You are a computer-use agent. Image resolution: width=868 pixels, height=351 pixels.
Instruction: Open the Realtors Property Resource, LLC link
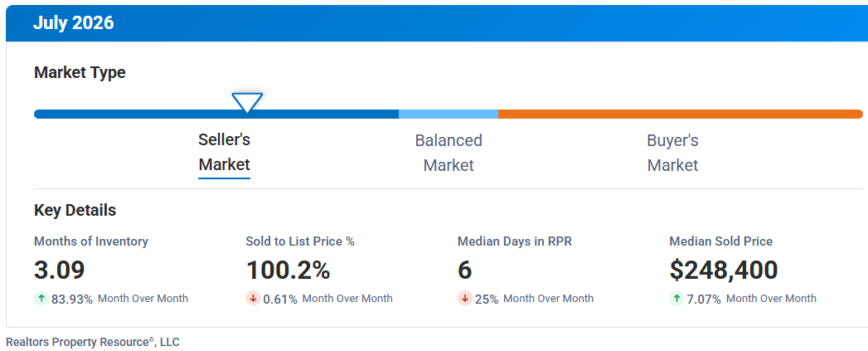pyautogui.click(x=93, y=342)
